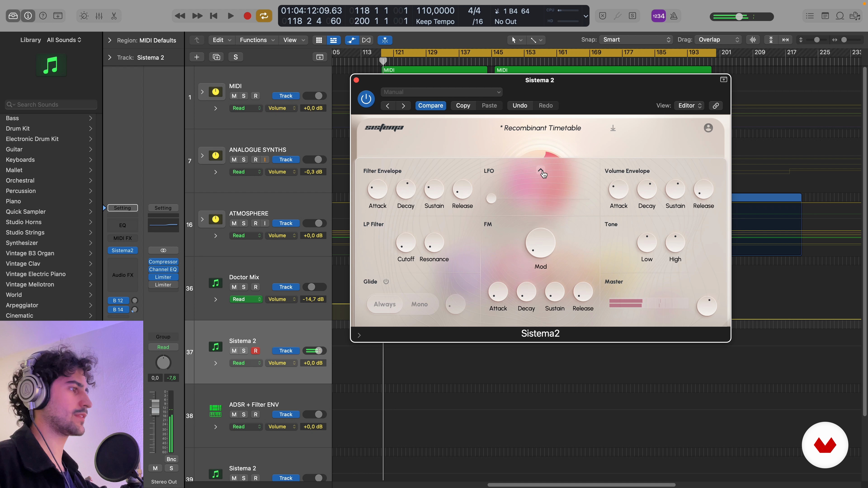Start recording with the red Record button

[x=247, y=16]
